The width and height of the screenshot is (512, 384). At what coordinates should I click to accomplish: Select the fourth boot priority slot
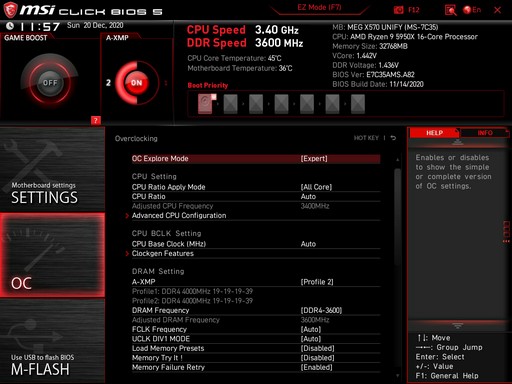[x=281, y=104]
